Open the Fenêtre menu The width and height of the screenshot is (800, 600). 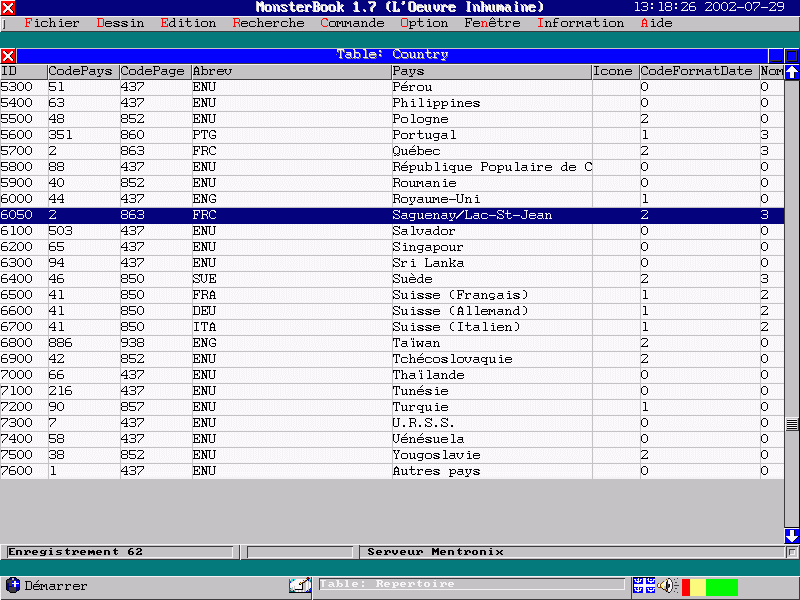coord(492,23)
